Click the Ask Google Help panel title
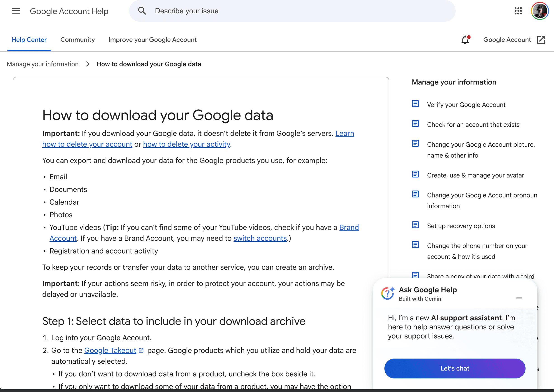Screen dimensions: 554x392 [428, 290]
